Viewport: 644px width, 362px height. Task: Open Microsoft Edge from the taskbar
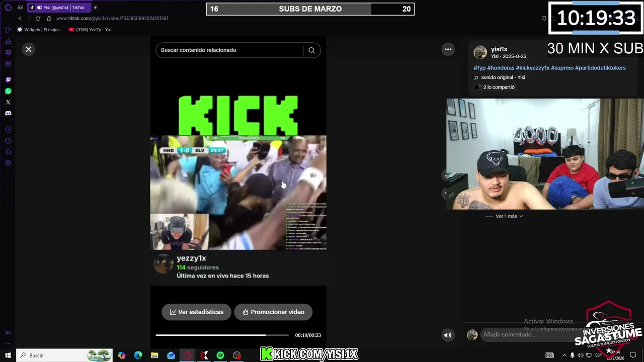138,355
